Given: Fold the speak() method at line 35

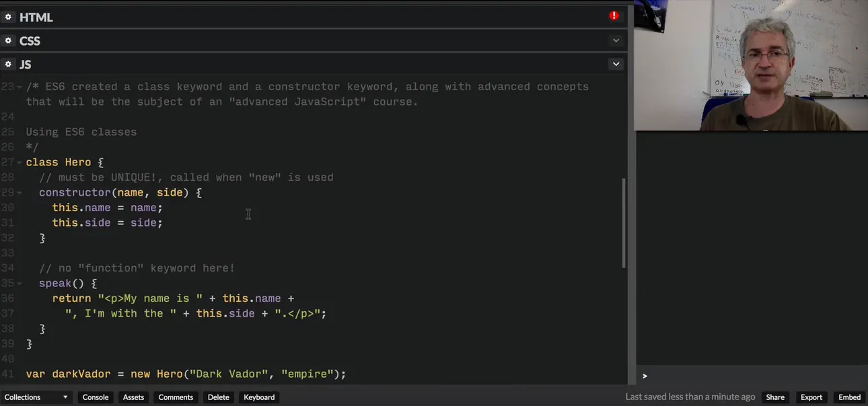Looking at the screenshot, I should [20, 284].
